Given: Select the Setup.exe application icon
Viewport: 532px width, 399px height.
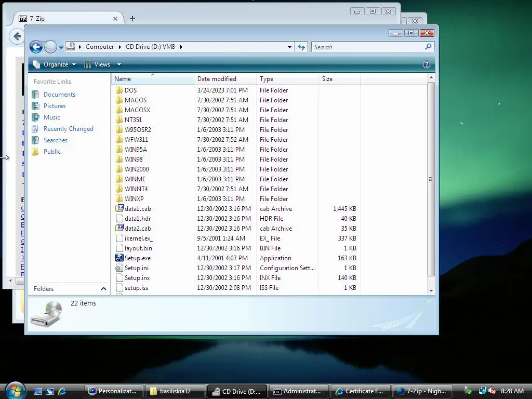Looking at the screenshot, I should coord(119,258).
